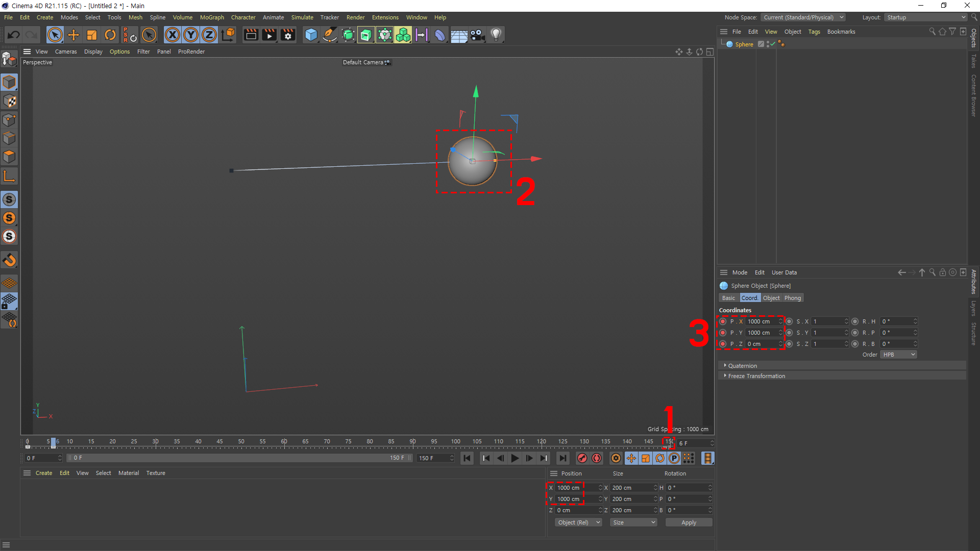The height and width of the screenshot is (551, 980).
Task: Open the rotation Order HPB dropdown
Action: click(x=898, y=355)
